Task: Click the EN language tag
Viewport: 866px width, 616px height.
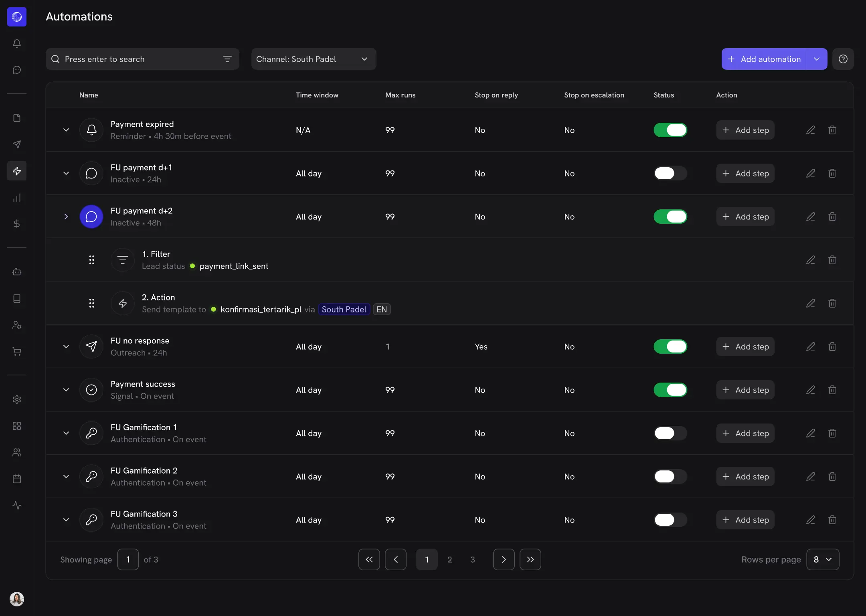Action: point(382,309)
